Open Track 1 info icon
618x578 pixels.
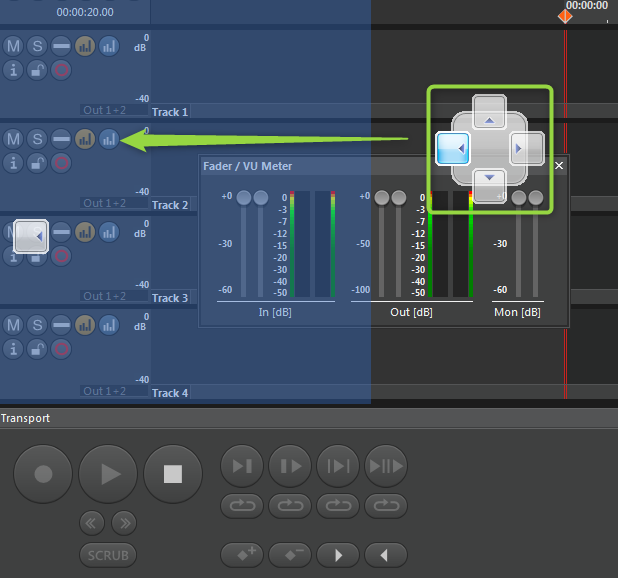13,69
